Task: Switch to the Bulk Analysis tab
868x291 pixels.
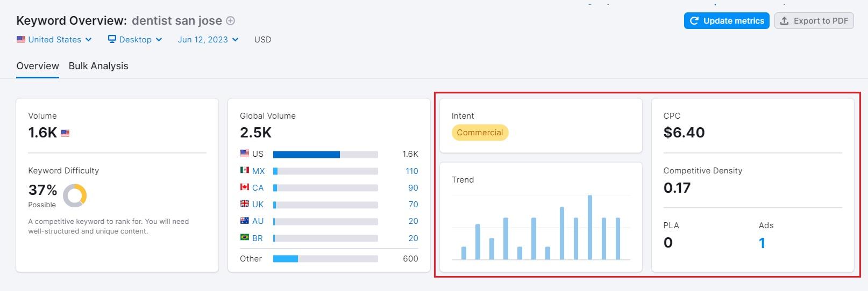Action: (x=98, y=66)
